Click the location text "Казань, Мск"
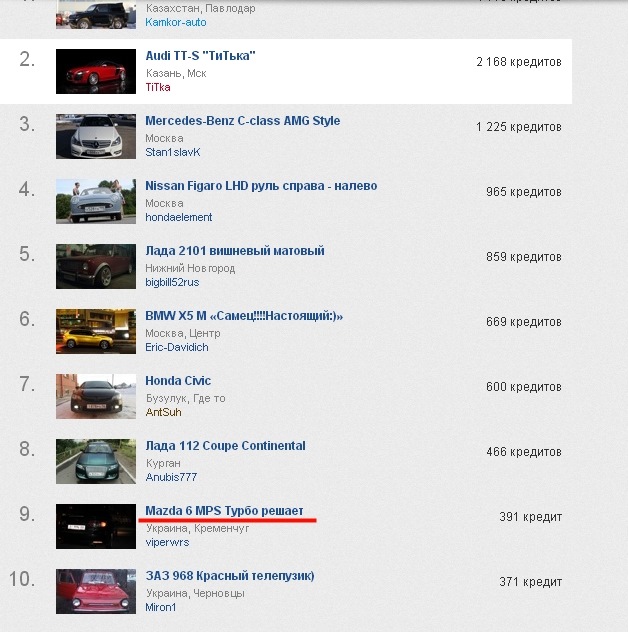This screenshot has height=632, width=628. 176,73
